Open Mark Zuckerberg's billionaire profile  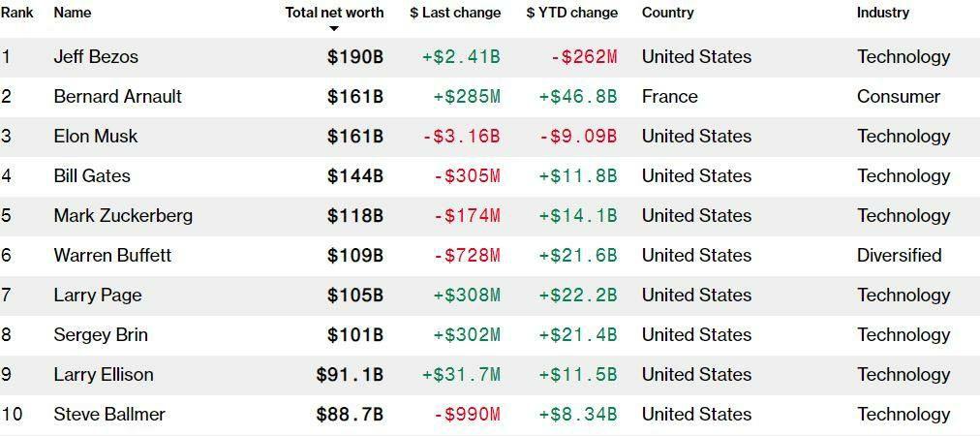(123, 216)
